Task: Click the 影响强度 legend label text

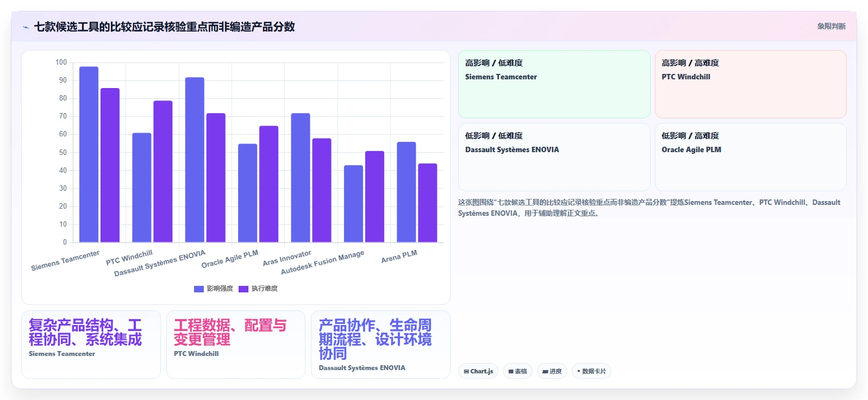Action: pyautogui.click(x=220, y=289)
